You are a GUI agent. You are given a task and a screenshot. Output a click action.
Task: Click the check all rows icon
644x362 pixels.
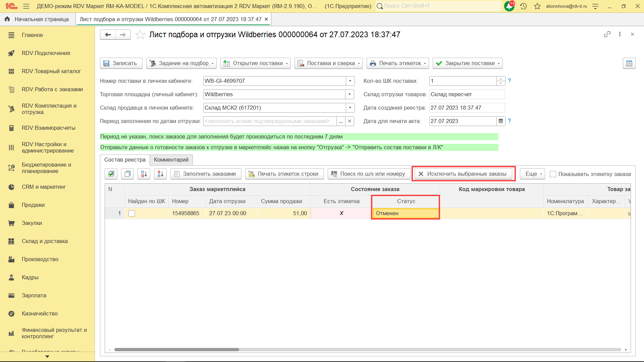(x=111, y=174)
